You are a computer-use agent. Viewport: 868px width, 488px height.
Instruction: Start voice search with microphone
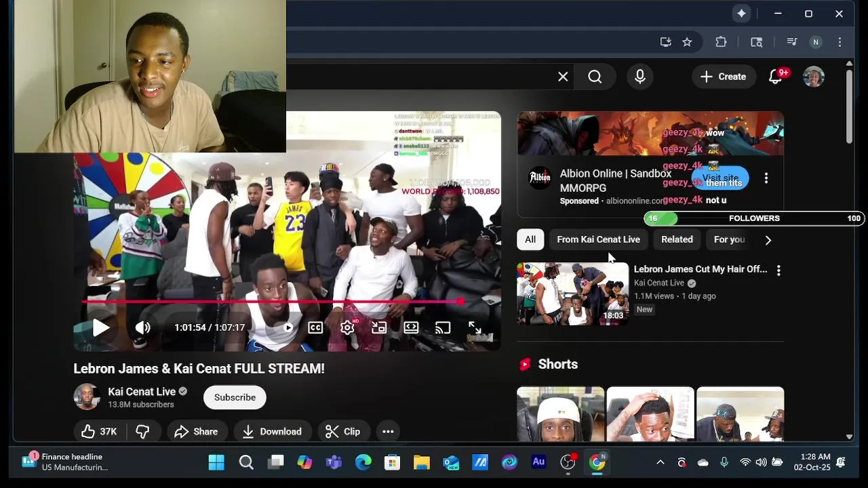coord(640,77)
